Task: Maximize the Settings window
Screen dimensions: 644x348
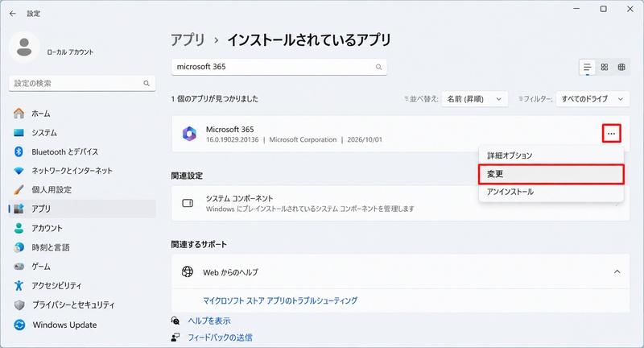Action: [x=603, y=9]
